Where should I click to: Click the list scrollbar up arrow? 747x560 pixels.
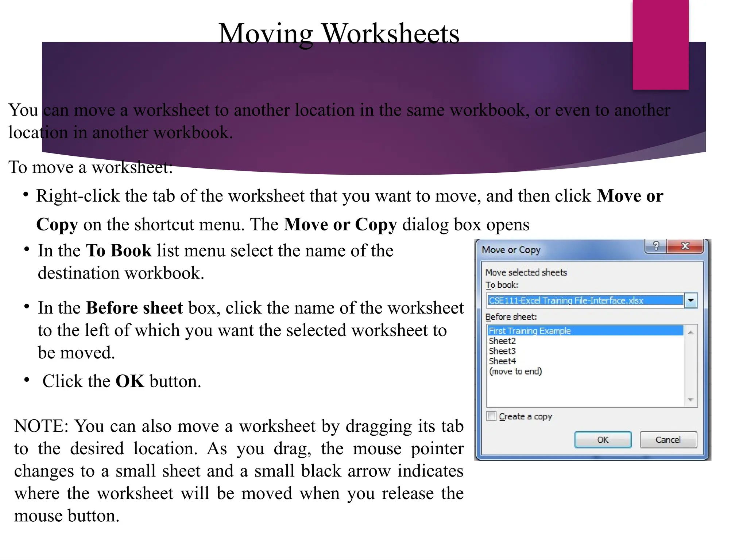pyautogui.click(x=690, y=332)
